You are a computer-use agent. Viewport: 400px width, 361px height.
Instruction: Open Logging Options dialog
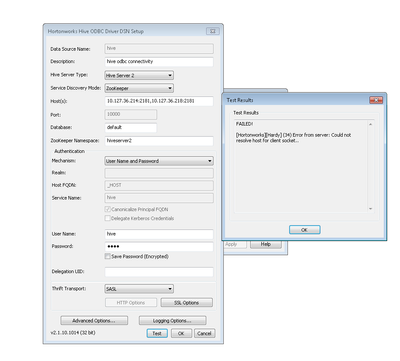point(172,321)
